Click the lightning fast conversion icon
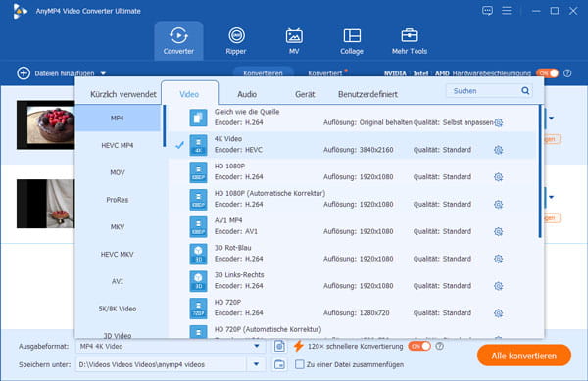588x381 pixels. 298,346
